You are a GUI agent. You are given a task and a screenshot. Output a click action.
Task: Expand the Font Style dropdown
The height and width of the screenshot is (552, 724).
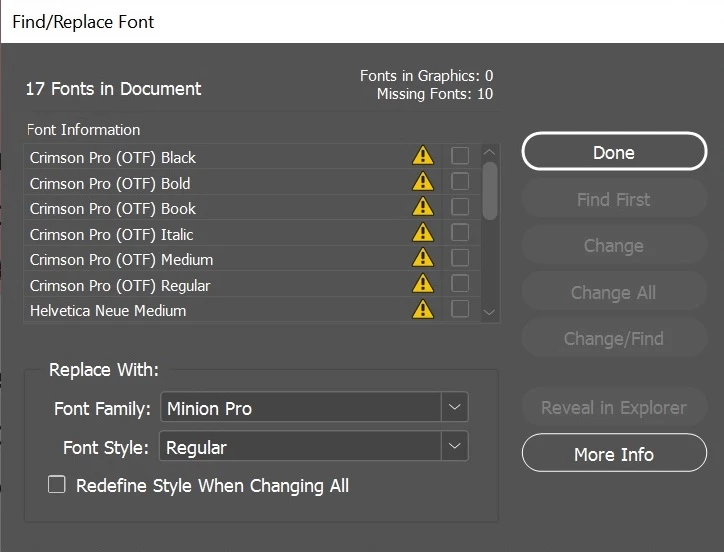point(454,446)
